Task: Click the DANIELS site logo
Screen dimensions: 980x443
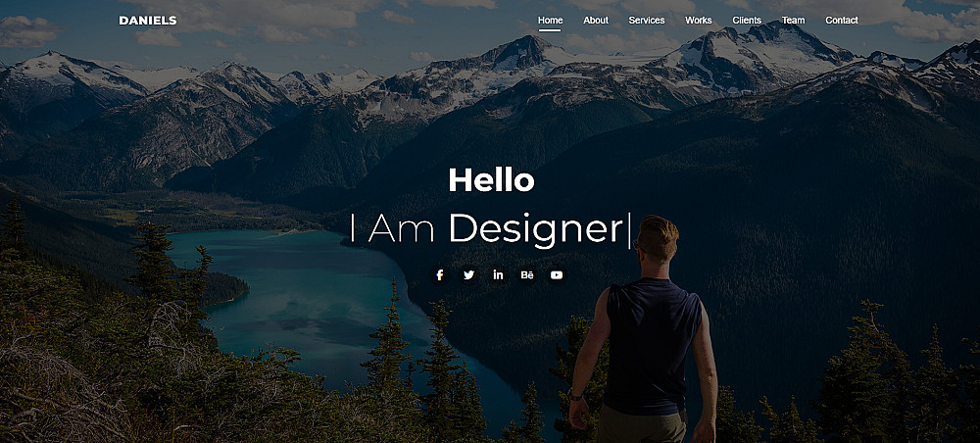Action: click(x=148, y=21)
